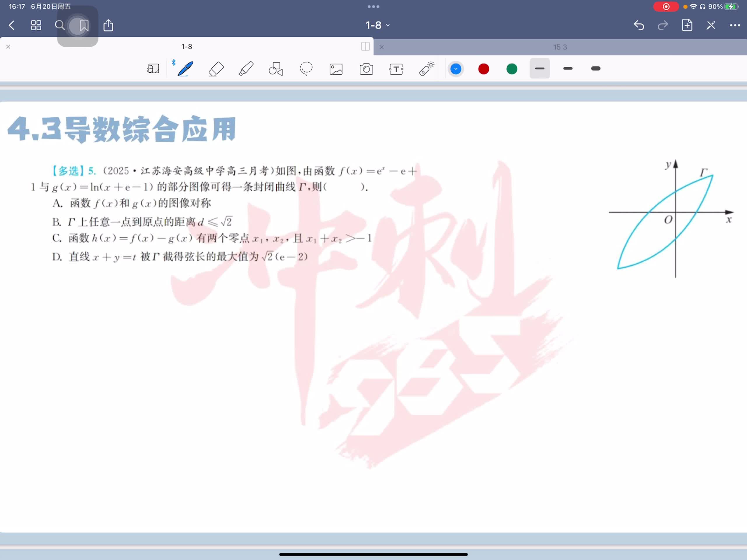Image resolution: width=747 pixels, height=560 pixels.
Task: Toggle split view for the 1-8 tab
Action: click(x=365, y=47)
